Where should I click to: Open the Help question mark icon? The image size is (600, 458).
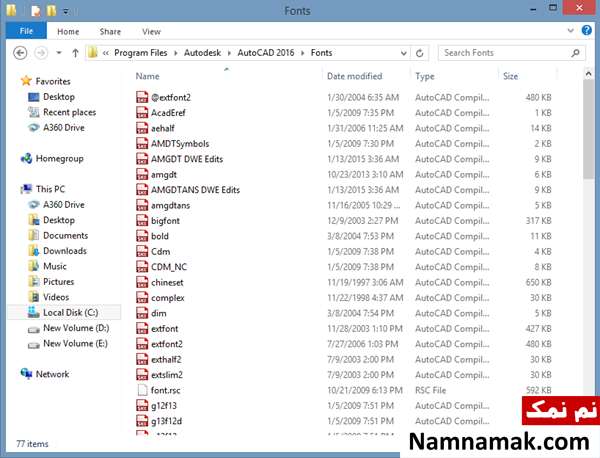(587, 30)
